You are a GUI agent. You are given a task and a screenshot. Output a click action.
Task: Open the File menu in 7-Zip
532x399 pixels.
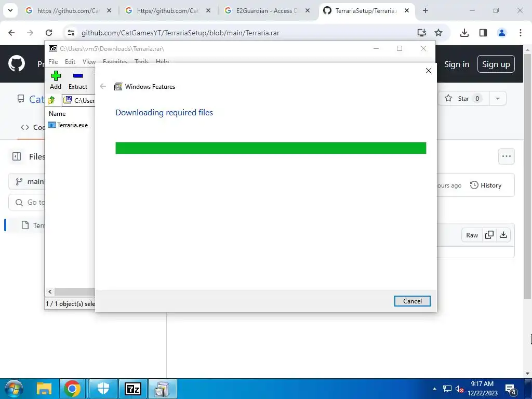[53, 62]
